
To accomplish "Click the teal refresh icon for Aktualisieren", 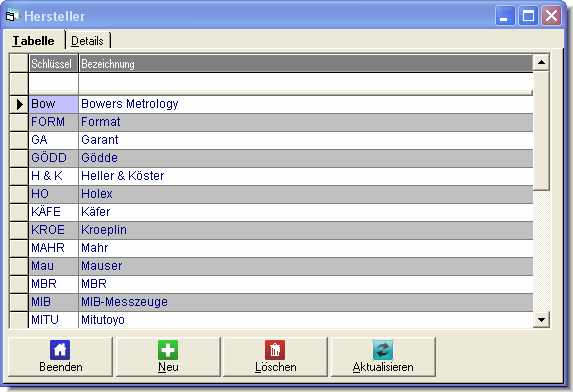I will tap(383, 350).
